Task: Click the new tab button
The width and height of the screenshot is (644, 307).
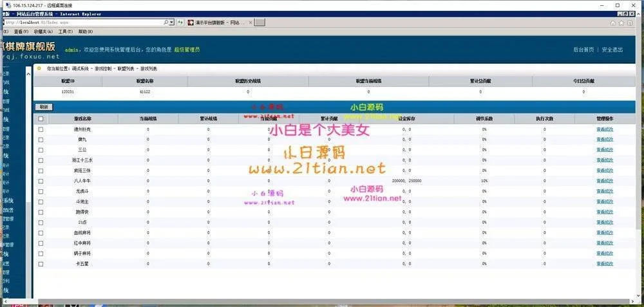Action: coord(260,23)
